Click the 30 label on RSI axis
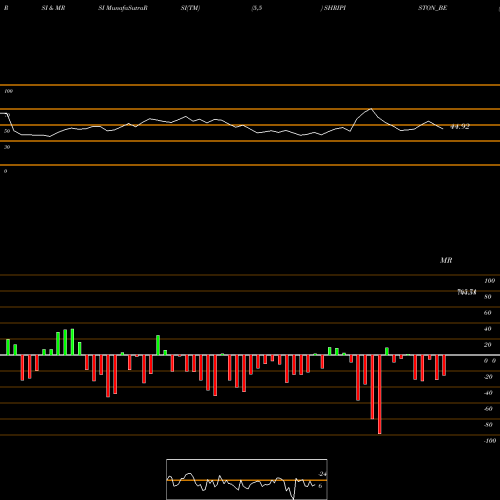 pos(7,147)
